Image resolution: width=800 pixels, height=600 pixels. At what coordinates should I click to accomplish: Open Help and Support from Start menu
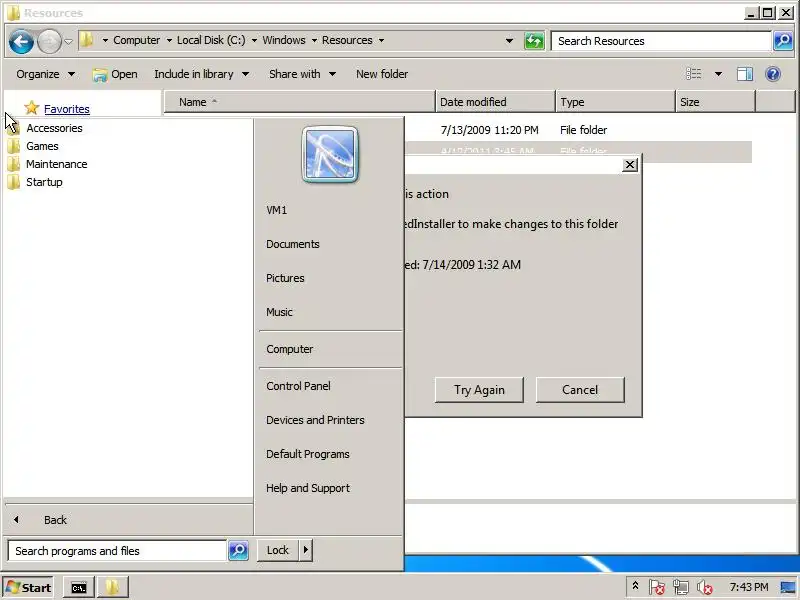pyautogui.click(x=308, y=488)
